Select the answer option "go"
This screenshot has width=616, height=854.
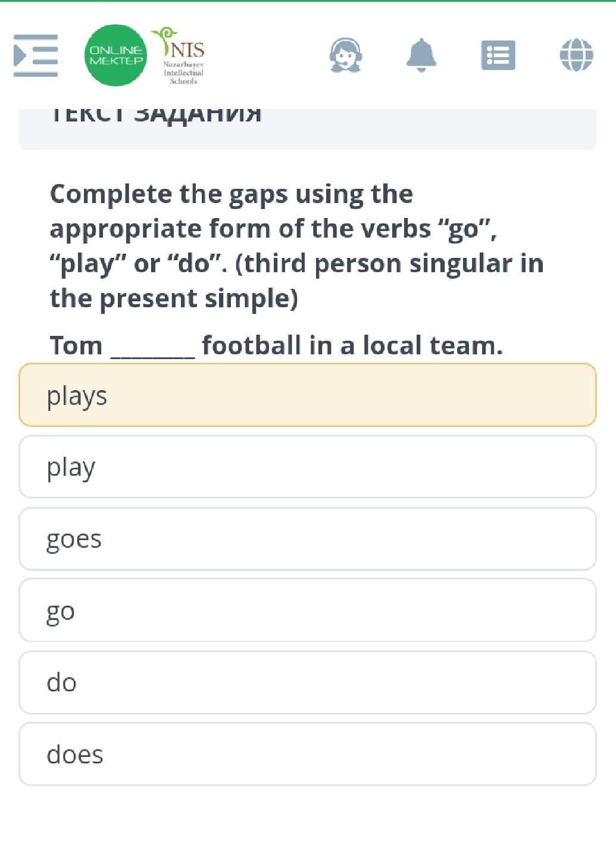pyautogui.click(x=307, y=610)
